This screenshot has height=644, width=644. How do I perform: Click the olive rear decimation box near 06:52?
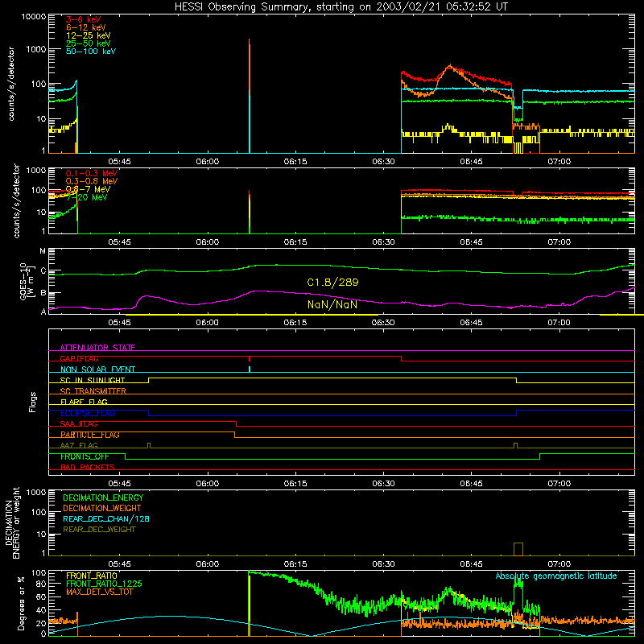(518, 549)
